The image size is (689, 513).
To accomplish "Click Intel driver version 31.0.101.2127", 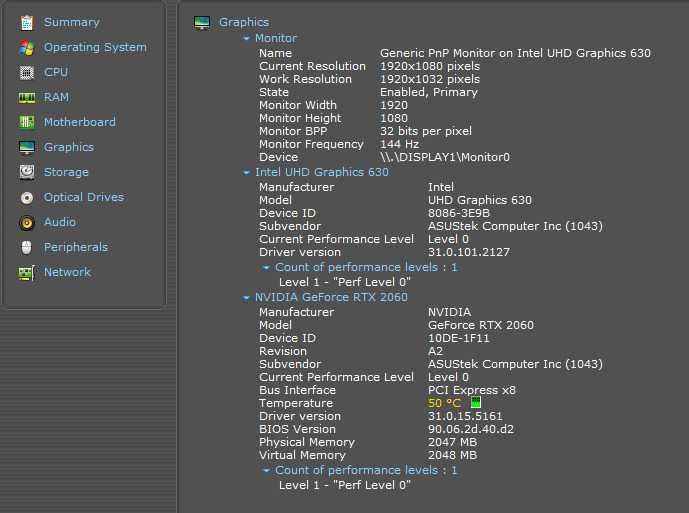I will 469,252.
